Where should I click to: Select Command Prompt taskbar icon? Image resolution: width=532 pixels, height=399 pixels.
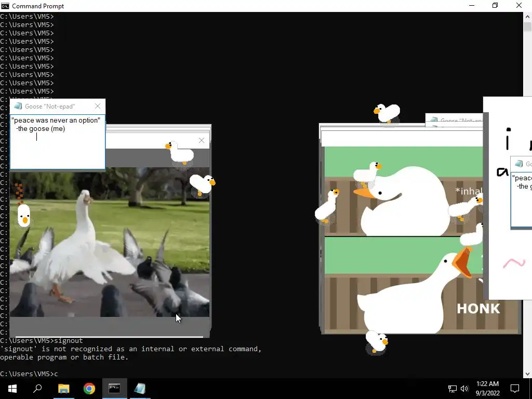114,389
